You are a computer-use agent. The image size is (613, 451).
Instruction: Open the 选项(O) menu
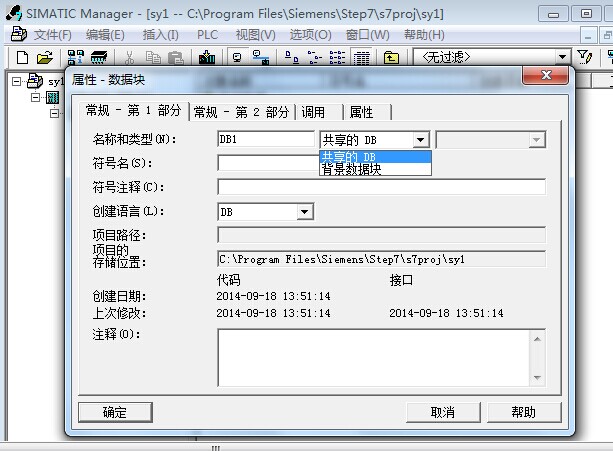(x=310, y=35)
